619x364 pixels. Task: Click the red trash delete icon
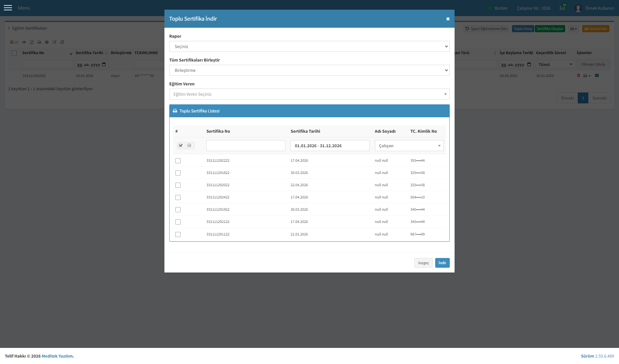(x=578, y=75)
